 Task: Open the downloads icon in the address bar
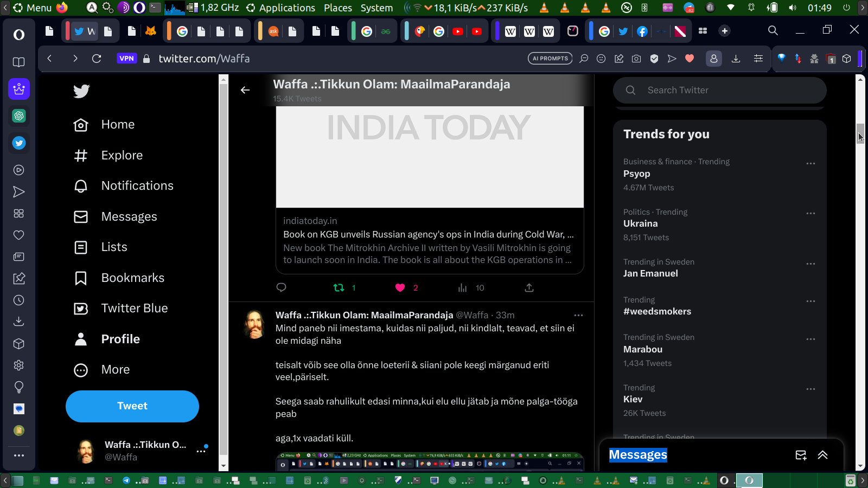pos(736,59)
